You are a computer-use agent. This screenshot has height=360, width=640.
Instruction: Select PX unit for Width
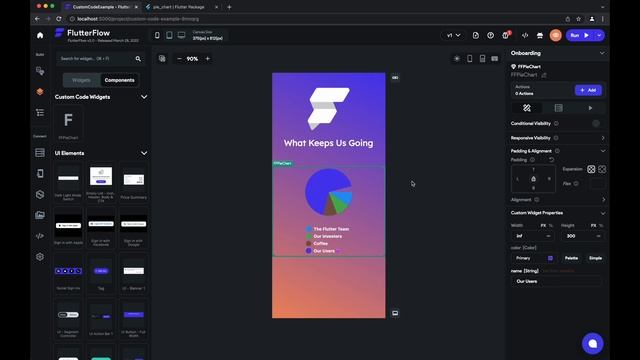pos(543,225)
